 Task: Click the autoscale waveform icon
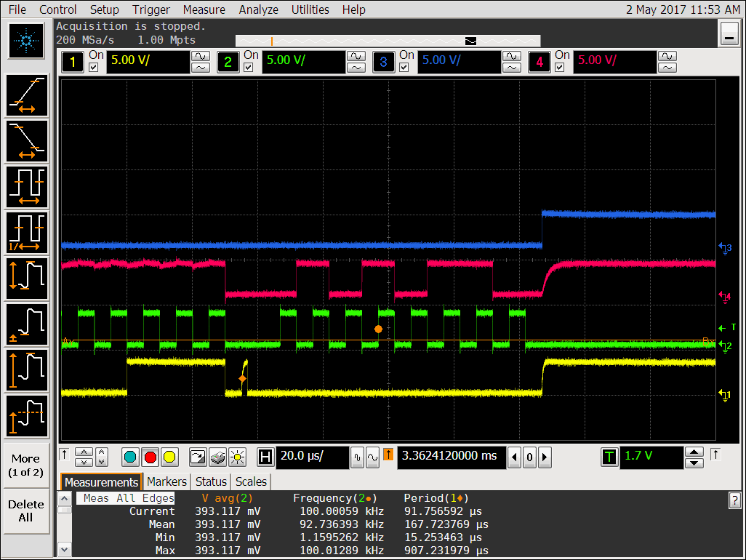tap(198, 457)
